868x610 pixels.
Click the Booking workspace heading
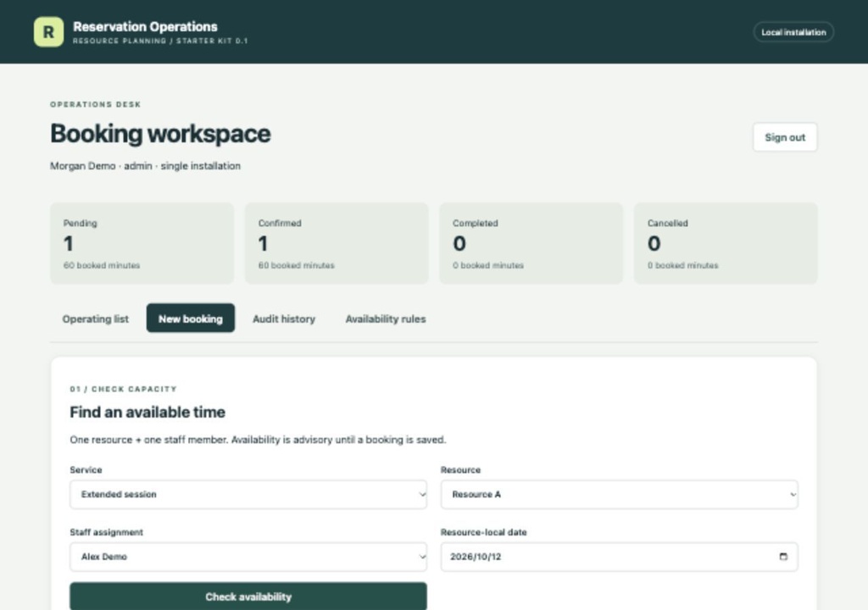[160, 134]
